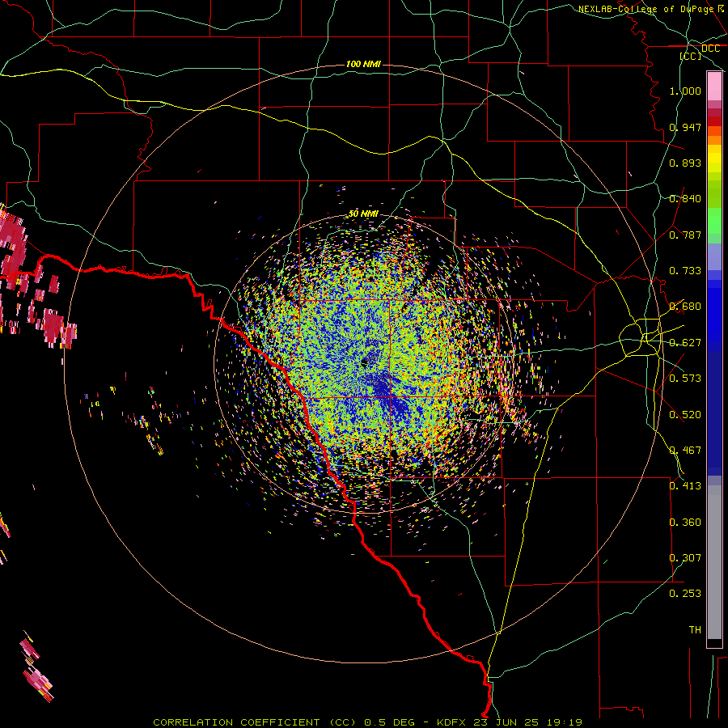Pick the gray color bar segment
The height and width of the screenshot is (728, 728).
(714, 562)
